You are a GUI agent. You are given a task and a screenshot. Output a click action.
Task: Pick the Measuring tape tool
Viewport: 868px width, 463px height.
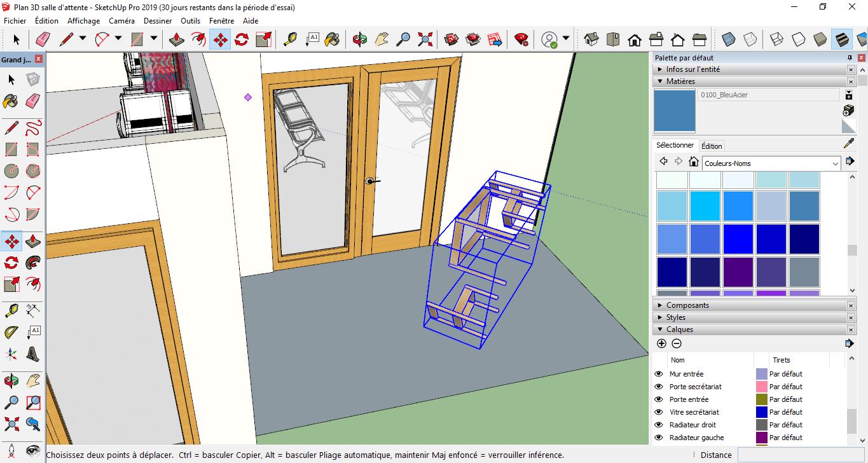pyautogui.click(x=10, y=310)
